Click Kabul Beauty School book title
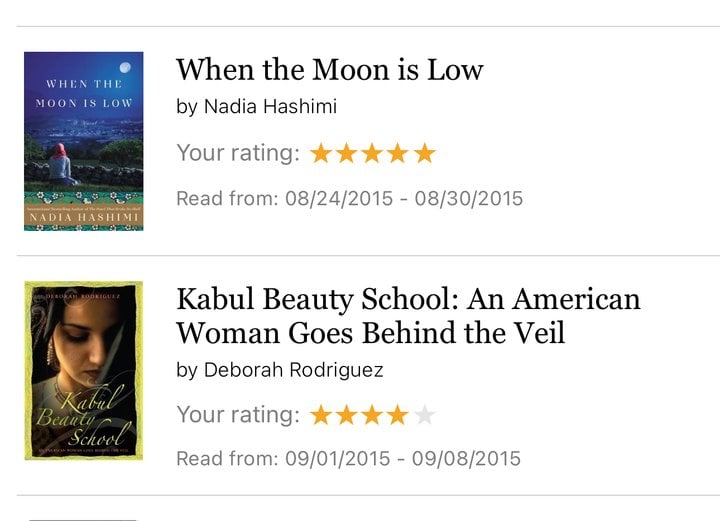The image size is (720, 521). (408, 316)
